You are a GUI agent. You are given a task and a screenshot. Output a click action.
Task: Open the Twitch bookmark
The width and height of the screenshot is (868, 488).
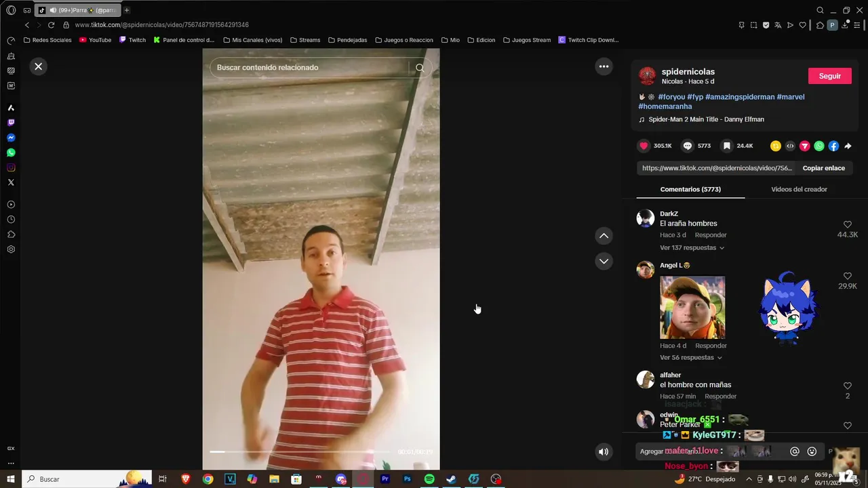(x=132, y=40)
